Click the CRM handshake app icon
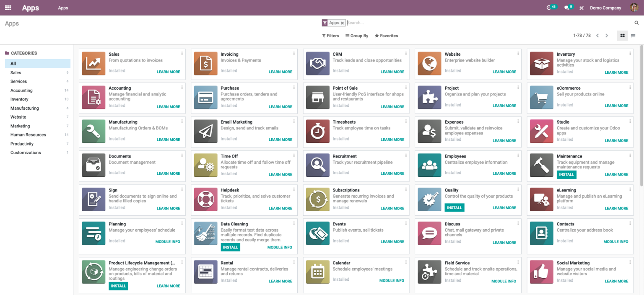The height and width of the screenshot is (295, 644). click(x=317, y=63)
